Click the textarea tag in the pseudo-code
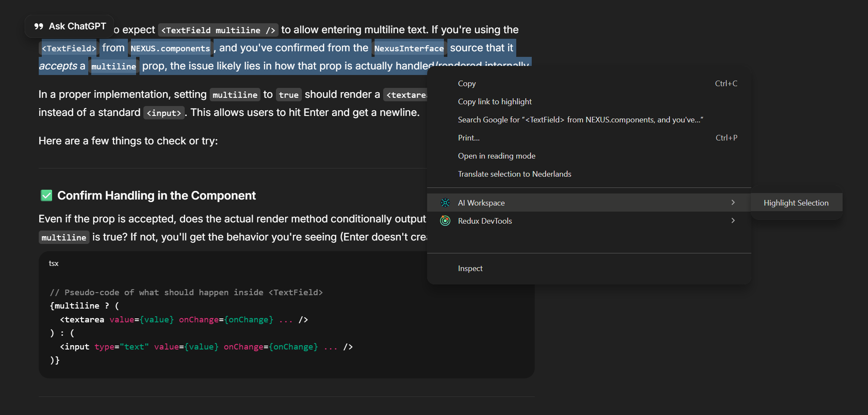 pos(82,319)
